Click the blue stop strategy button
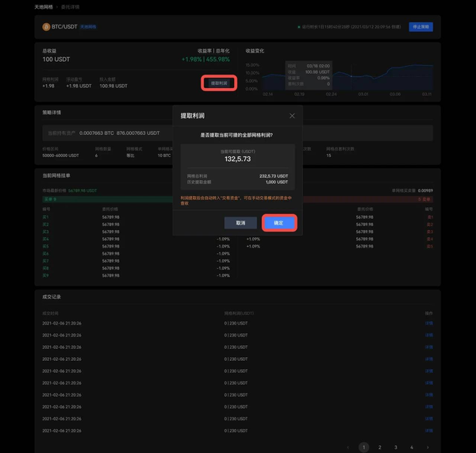The width and height of the screenshot is (476, 453). [420, 27]
